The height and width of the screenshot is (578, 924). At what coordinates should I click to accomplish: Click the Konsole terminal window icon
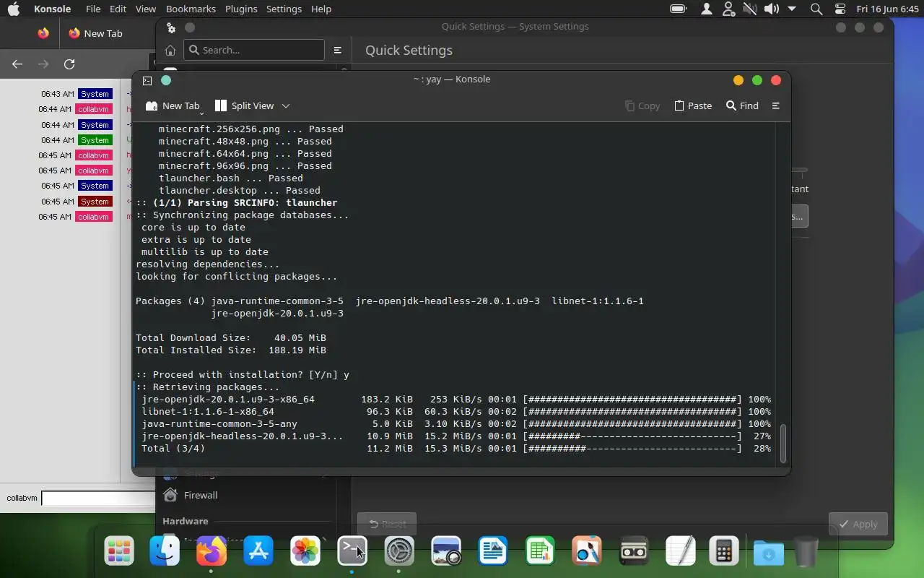[147, 80]
